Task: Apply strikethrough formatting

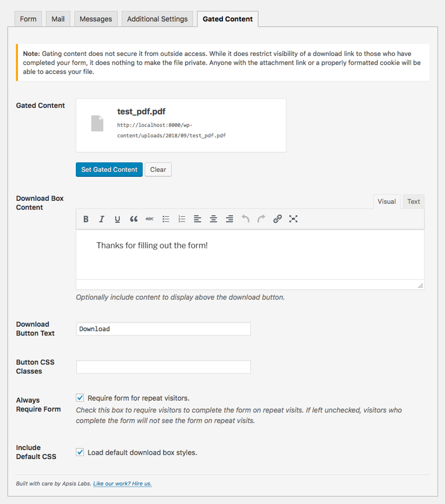Action: click(149, 219)
